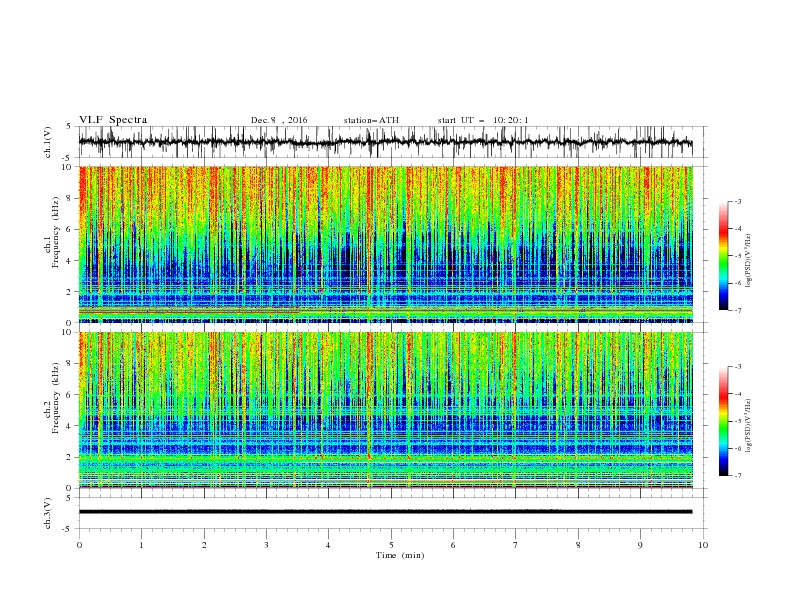This screenshot has width=792, height=612.
Task: Click the ch.2 "Frequency (kHz)" axis label
Action: pos(56,397)
